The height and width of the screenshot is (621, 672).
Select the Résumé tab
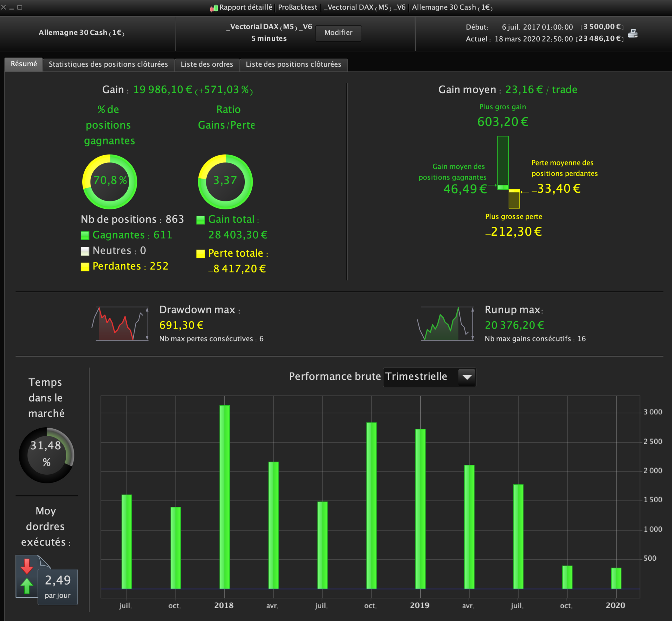point(24,64)
